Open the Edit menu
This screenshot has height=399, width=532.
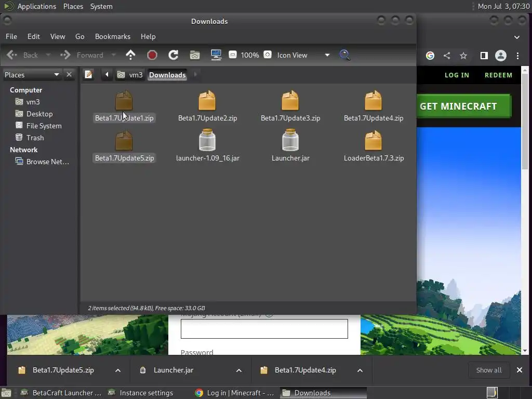click(33, 36)
